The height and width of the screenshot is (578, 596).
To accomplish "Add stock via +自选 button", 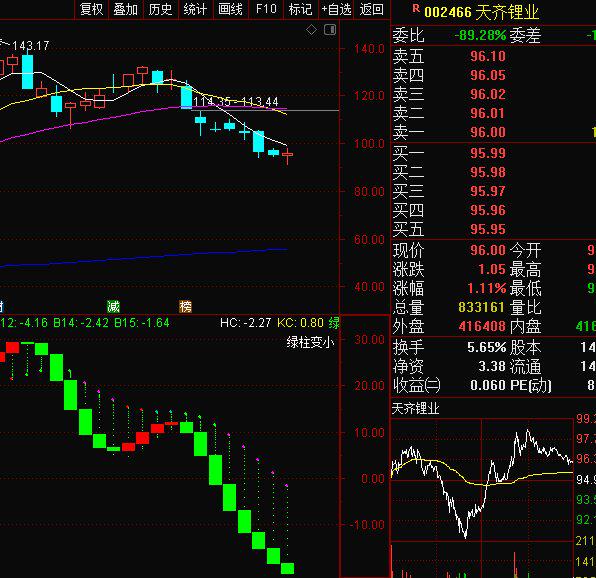I will pyautogui.click(x=336, y=9).
